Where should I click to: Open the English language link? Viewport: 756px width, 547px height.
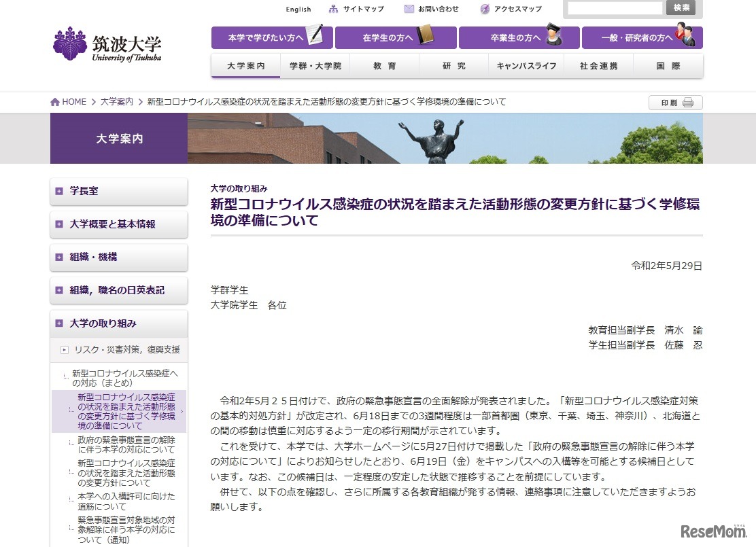click(x=298, y=9)
